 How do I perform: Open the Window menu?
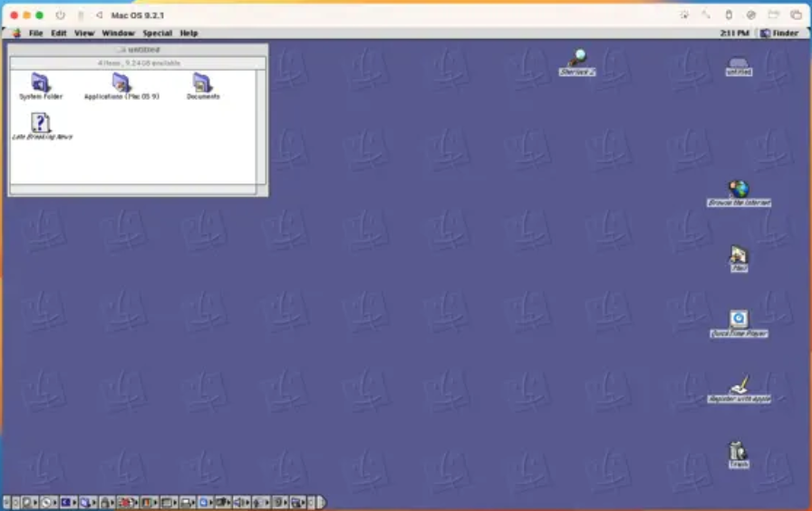coord(118,34)
